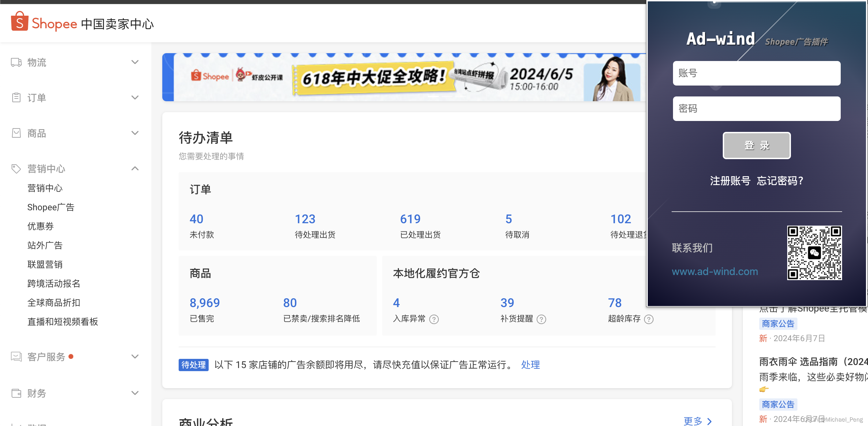Expand the 财务 section chevron
The height and width of the screenshot is (426, 868).
tap(135, 393)
